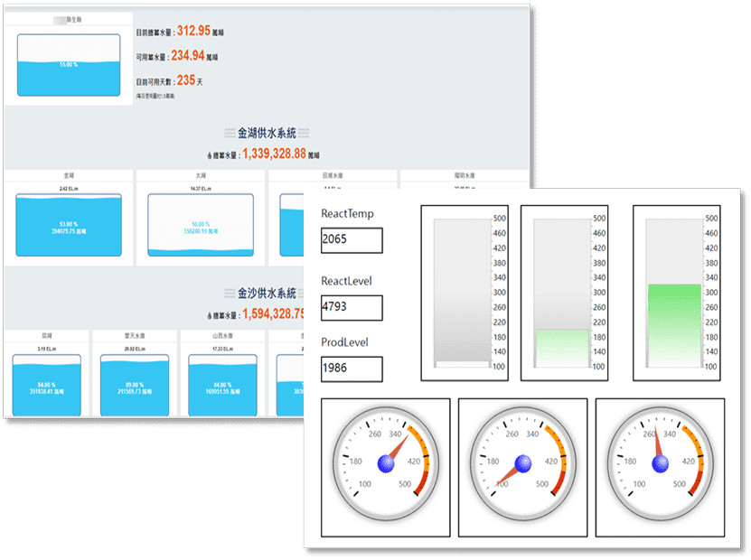Select the 金湖 tank showing 93.00 %
Viewport: 751px width, 560px height.
click(x=68, y=226)
